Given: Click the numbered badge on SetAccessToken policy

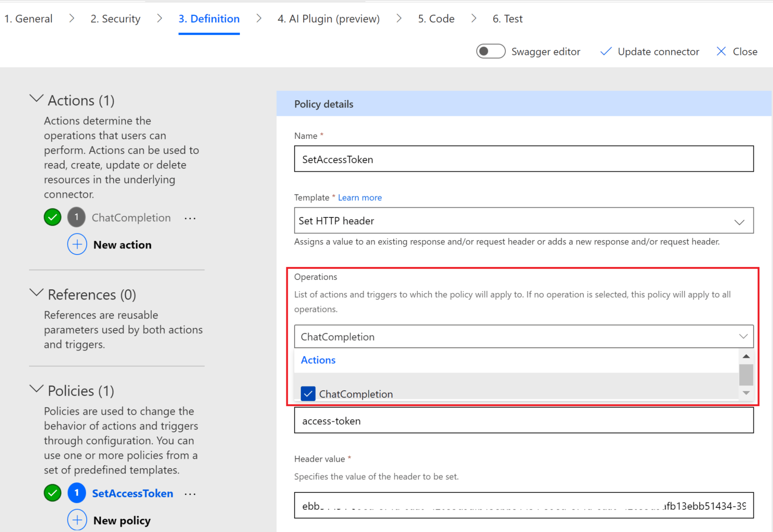Looking at the screenshot, I should [x=76, y=493].
